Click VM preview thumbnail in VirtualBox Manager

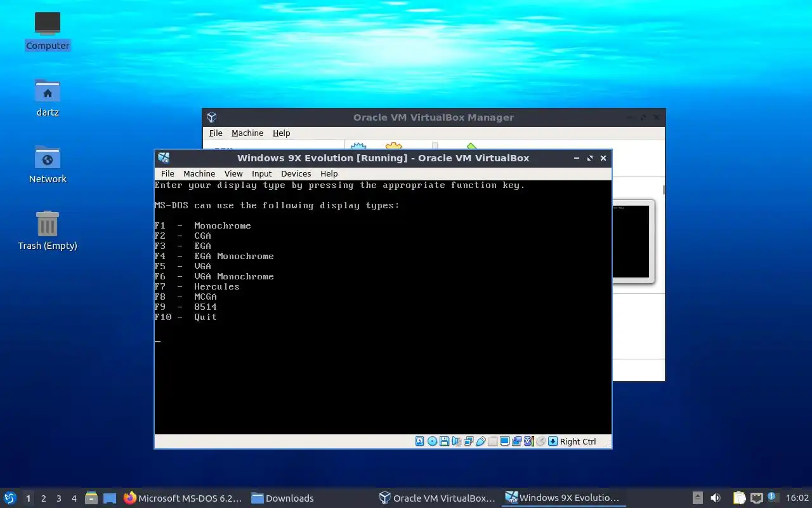(632, 241)
